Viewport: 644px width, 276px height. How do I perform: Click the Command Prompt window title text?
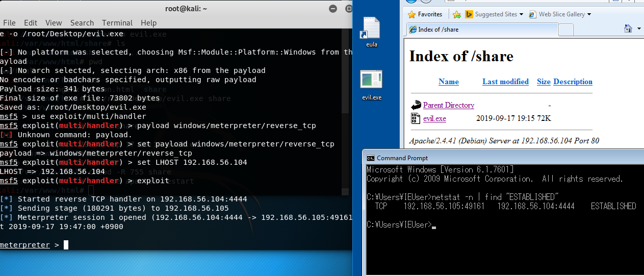pos(402,158)
